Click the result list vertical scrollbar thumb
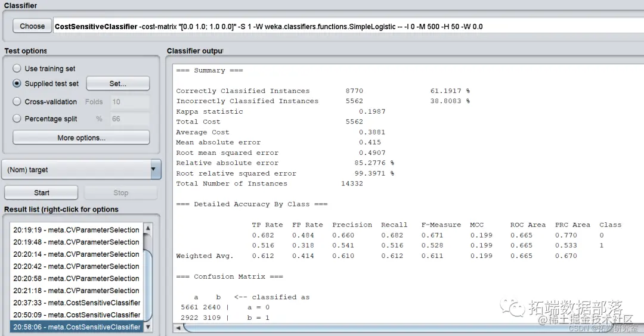This screenshot has height=336, width=644. click(148, 285)
